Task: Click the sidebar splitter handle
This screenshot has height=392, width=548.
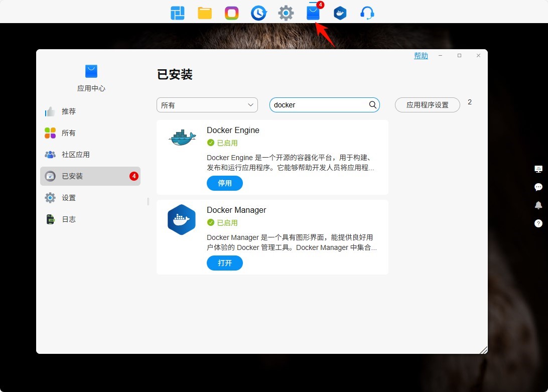Action: (x=148, y=201)
